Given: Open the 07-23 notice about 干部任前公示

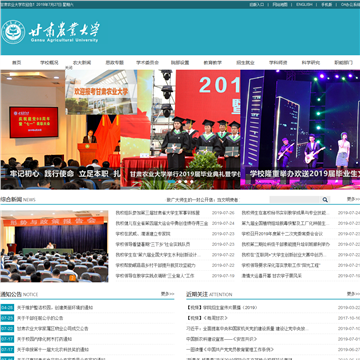Looking at the screenshot, I should [x=40, y=318].
